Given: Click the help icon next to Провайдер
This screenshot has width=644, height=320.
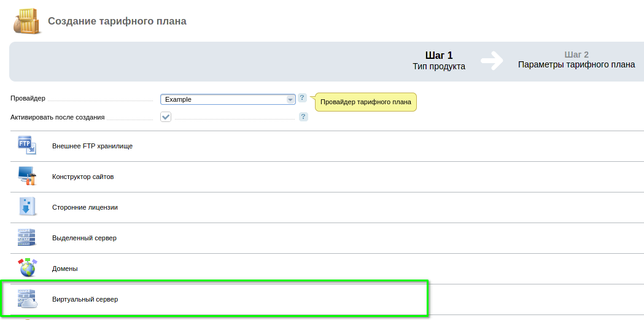Looking at the screenshot, I should click(x=302, y=98).
